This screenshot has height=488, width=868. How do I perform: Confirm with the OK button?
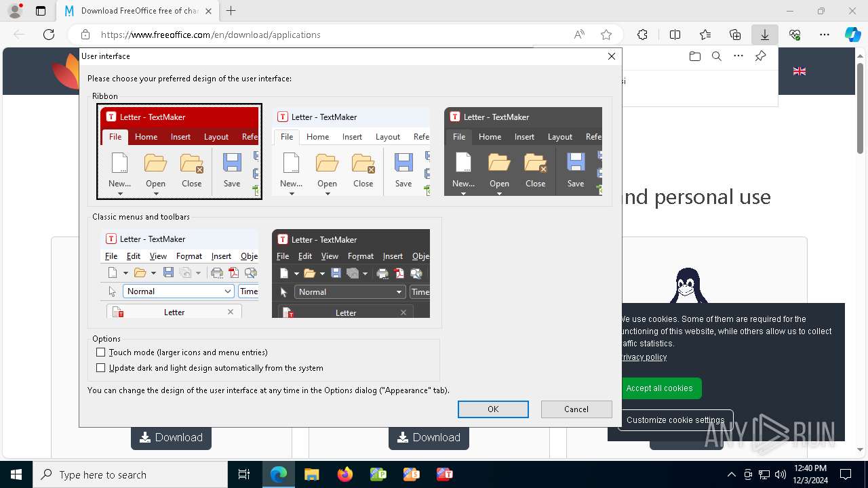(x=493, y=409)
